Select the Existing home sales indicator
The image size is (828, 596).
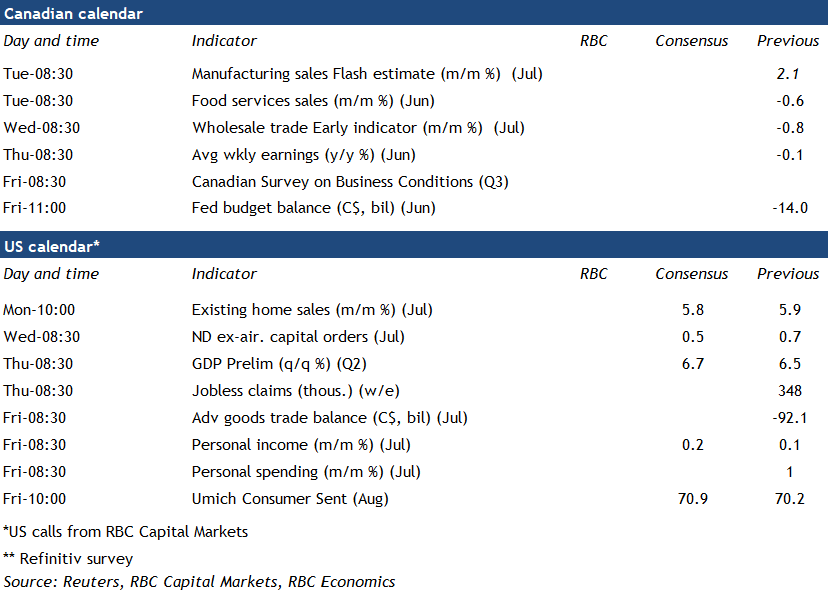click(312, 310)
